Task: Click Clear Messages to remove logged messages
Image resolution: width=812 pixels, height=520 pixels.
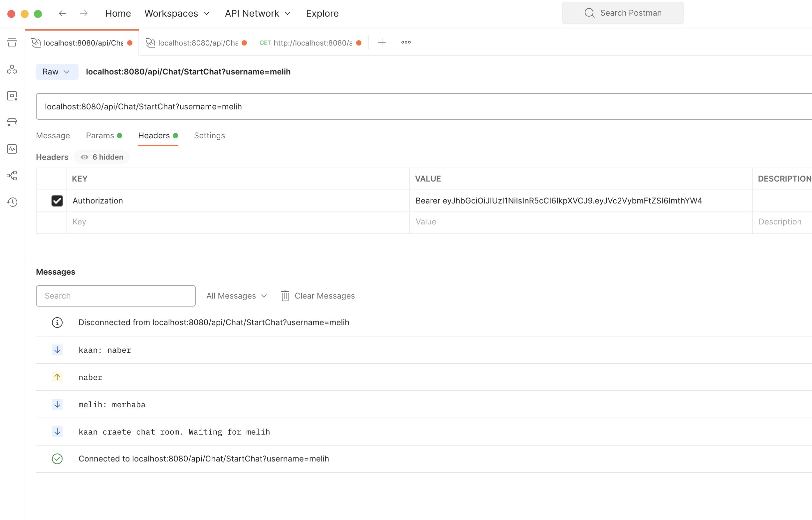Action: (317, 296)
